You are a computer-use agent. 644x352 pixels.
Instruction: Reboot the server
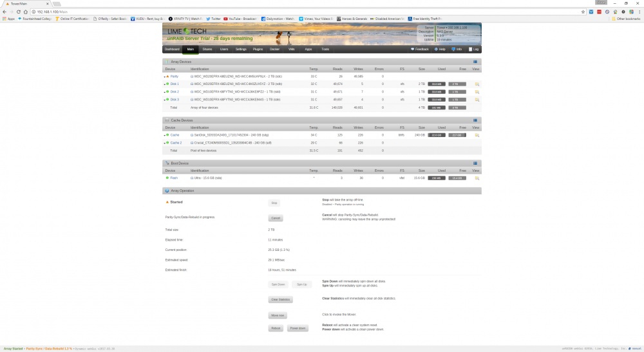click(276, 329)
